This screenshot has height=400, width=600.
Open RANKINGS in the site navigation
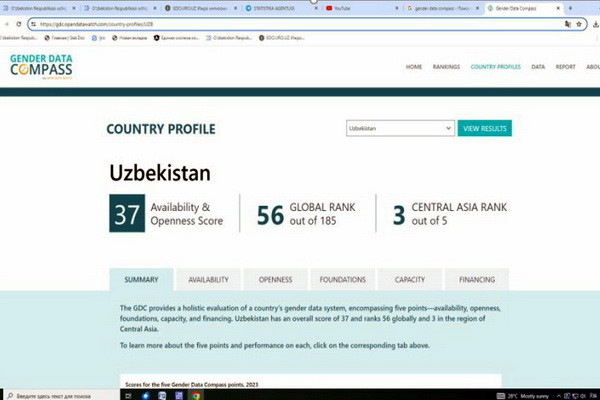[446, 67]
